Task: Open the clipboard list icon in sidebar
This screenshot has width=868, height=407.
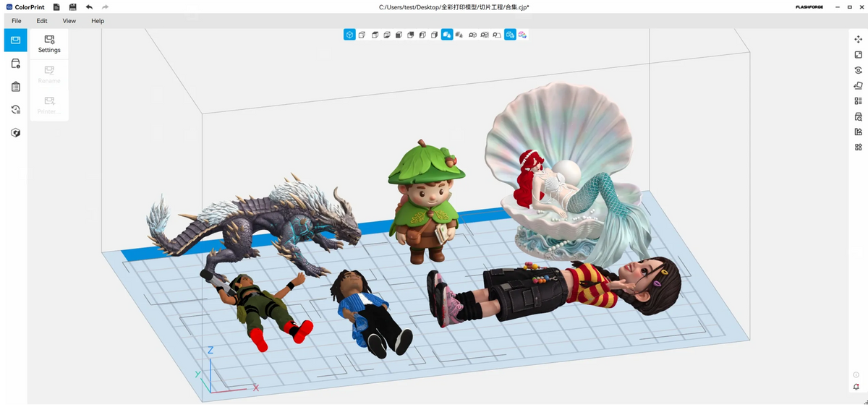Action: point(15,87)
